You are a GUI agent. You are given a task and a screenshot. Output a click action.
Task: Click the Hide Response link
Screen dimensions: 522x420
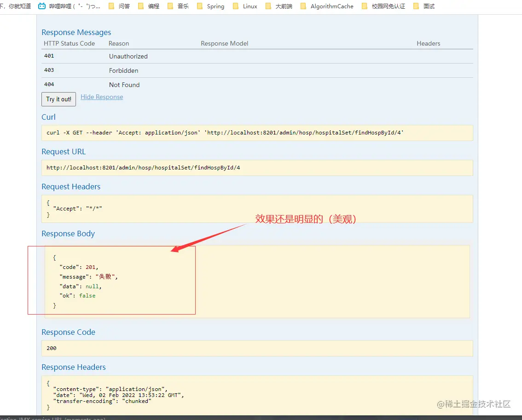pos(102,97)
